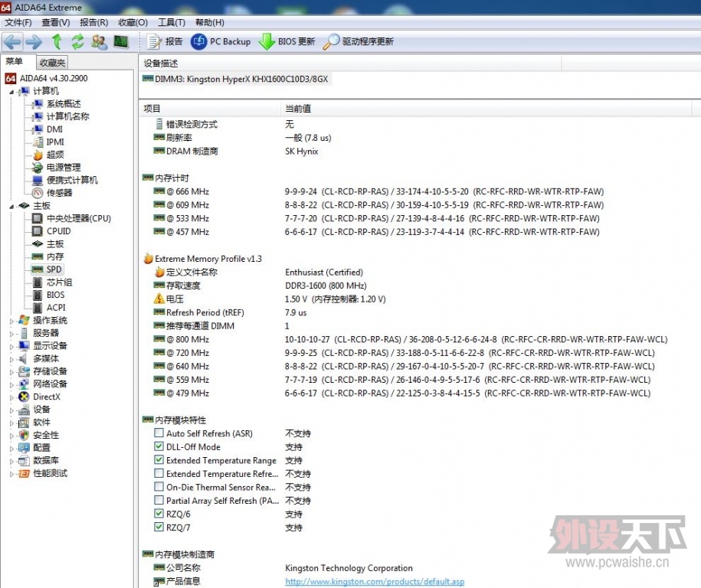Select 计算机名称 in the tree
The width and height of the screenshot is (701, 588).
coord(68,116)
